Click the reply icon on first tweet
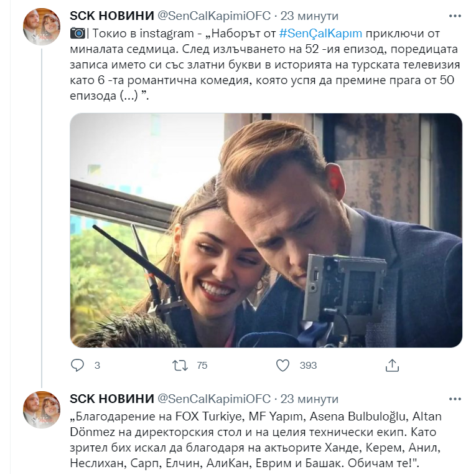The image size is (476, 474). click(78, 365)
